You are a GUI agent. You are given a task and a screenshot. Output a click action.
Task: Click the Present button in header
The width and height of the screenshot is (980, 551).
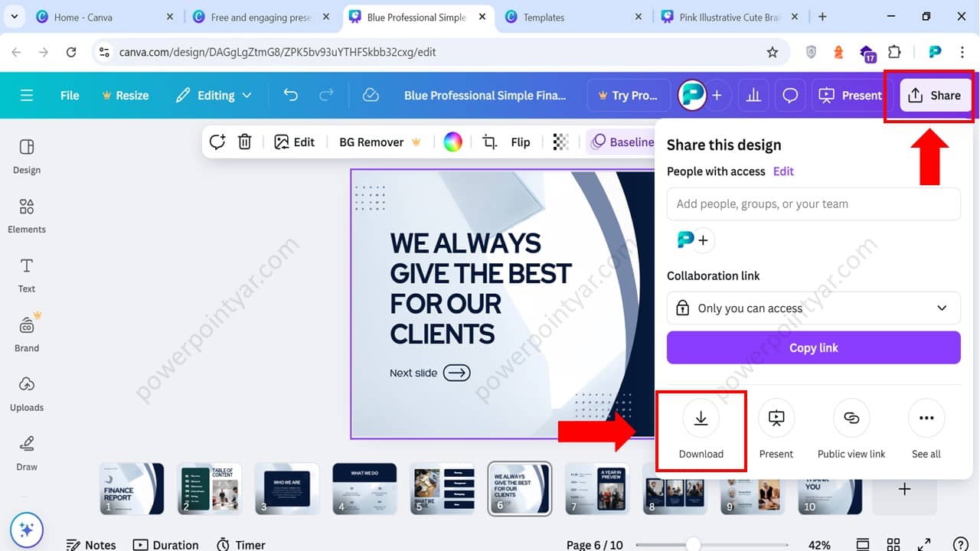coord(850,96)
